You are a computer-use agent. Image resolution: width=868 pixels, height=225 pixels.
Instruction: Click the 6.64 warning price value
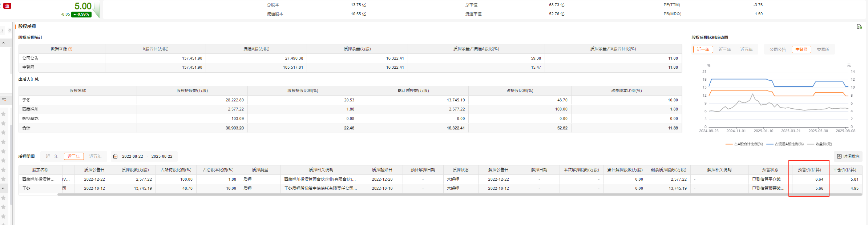pos(819,179)
